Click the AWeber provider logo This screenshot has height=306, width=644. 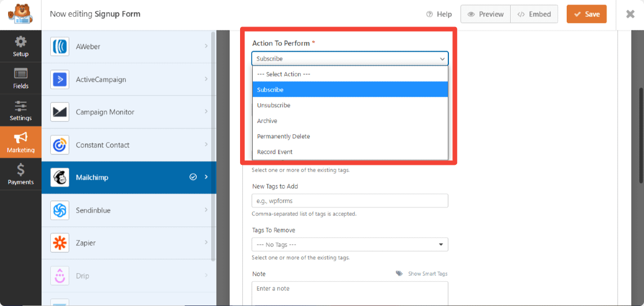[59, 47]
